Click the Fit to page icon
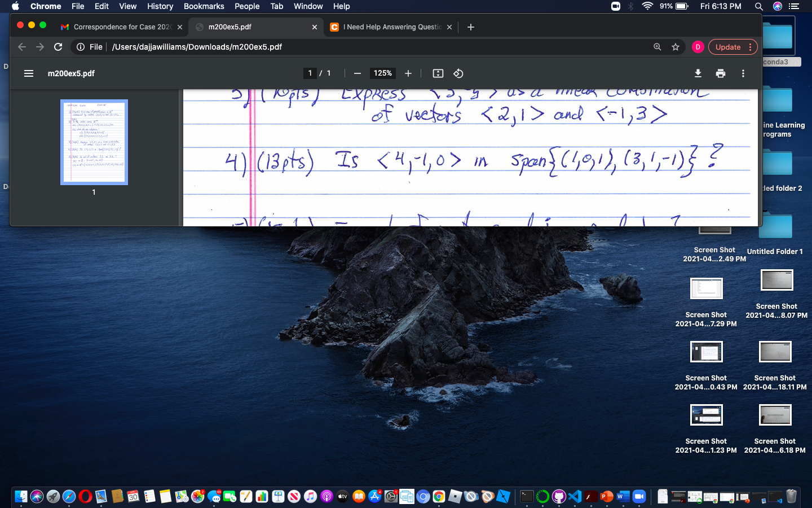The width and height of the screenshot is (812, 508). pos(438,73)
